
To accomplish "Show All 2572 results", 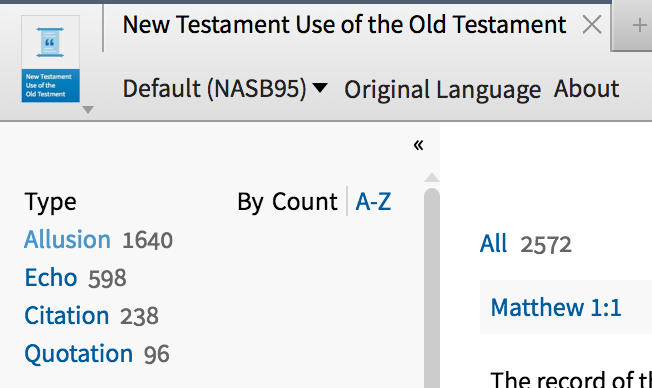I will 493,243.
